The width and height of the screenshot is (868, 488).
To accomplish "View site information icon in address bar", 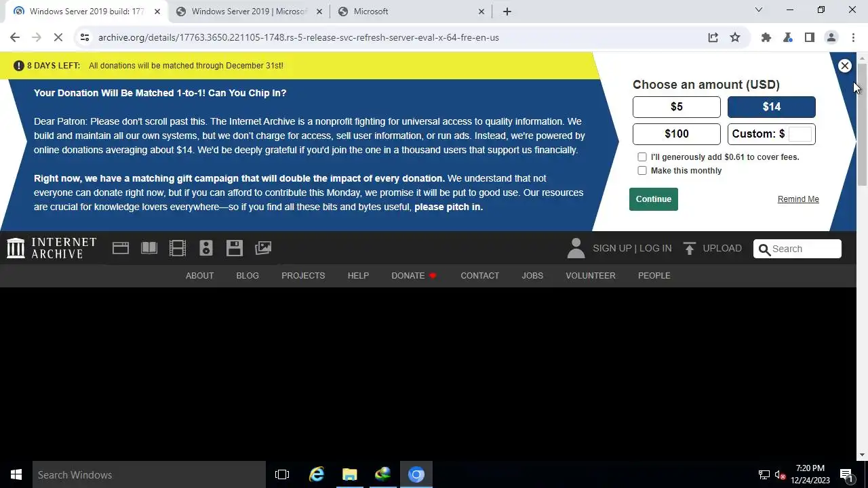I will (84, 37).
